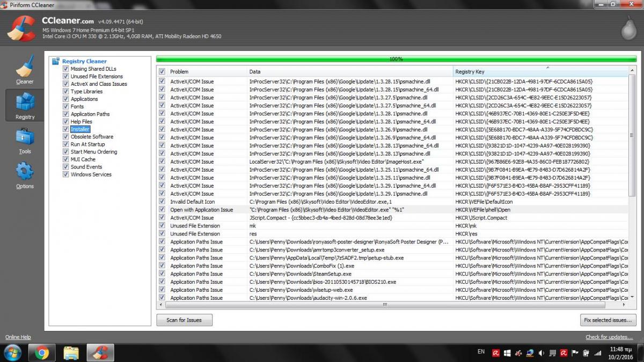Open Windows Explorer from the taskbar
Screen dimensions: 644x362
71,352
